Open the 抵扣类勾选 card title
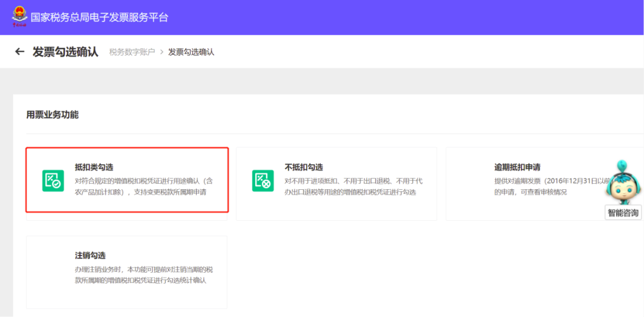The width and height of the screenshot is (644, 317). click(94, 167)
